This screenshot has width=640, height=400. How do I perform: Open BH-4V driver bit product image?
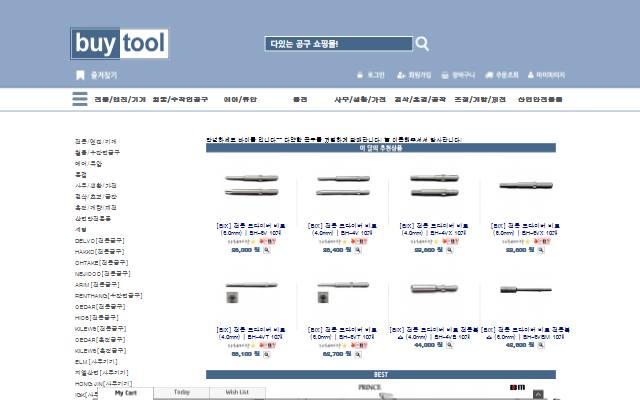(x=343, y=185)
